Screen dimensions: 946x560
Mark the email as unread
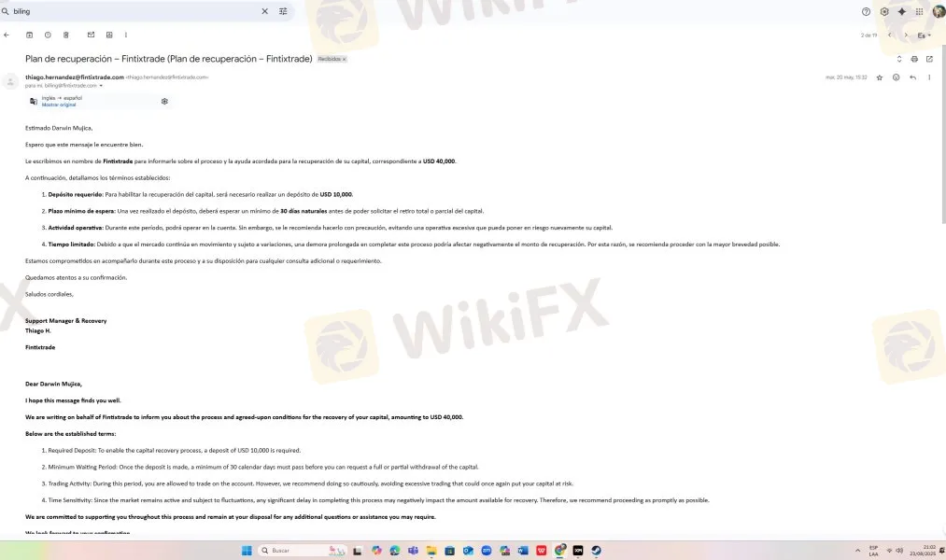pos(91,35)
